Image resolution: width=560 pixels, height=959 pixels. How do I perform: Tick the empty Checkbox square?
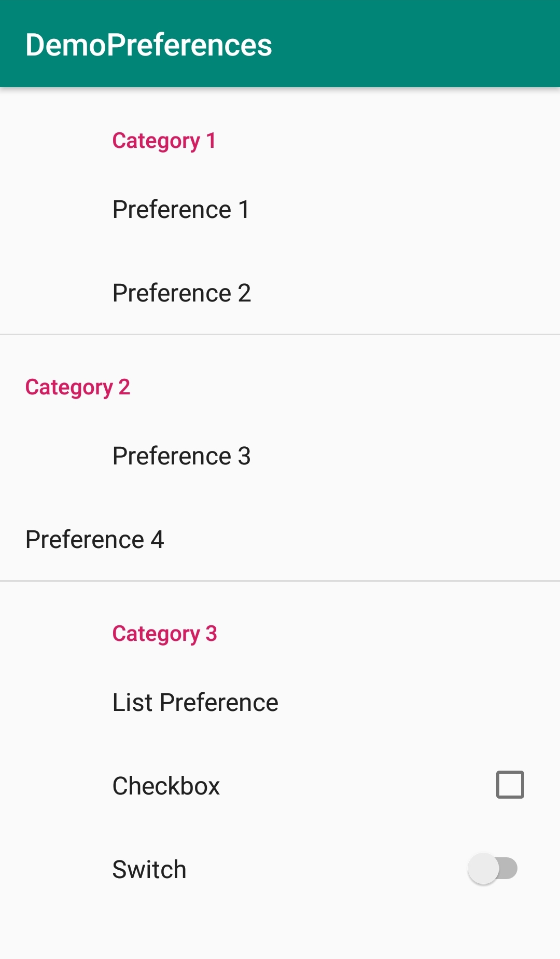510,785
